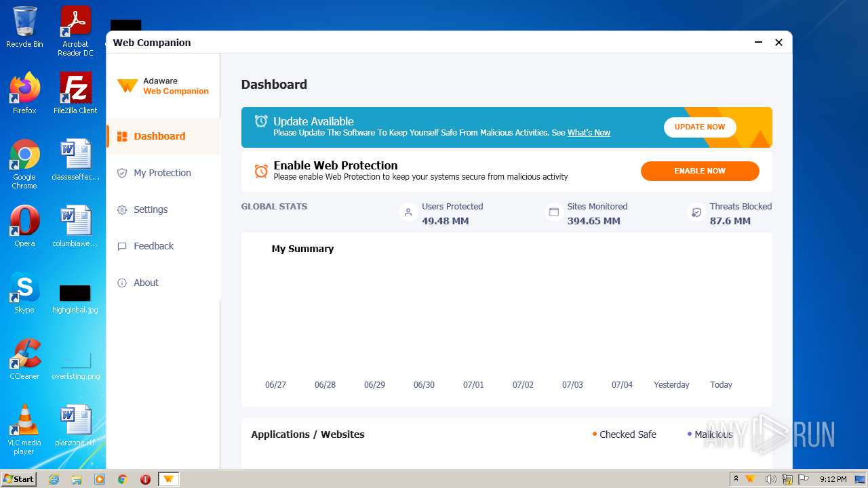
Task: Select Today on chart axis
Action: click(721, 384)
